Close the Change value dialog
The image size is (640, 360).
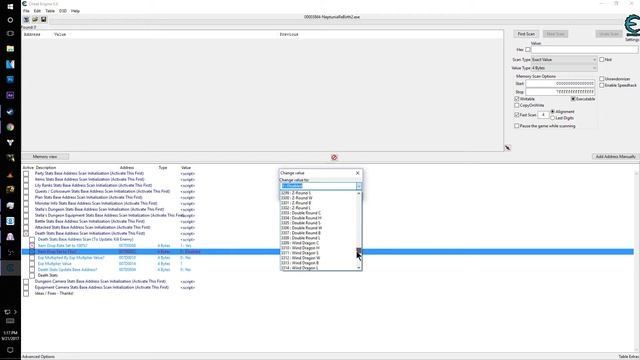pyautogui.click(x=358, y=173)
